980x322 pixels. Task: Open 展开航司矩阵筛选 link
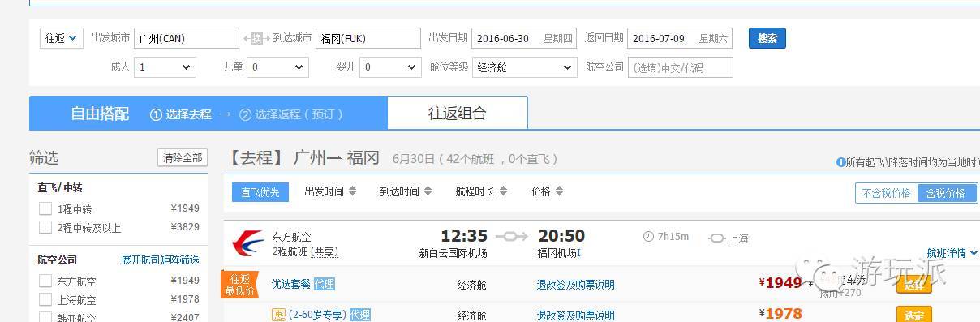coord(160,260)
